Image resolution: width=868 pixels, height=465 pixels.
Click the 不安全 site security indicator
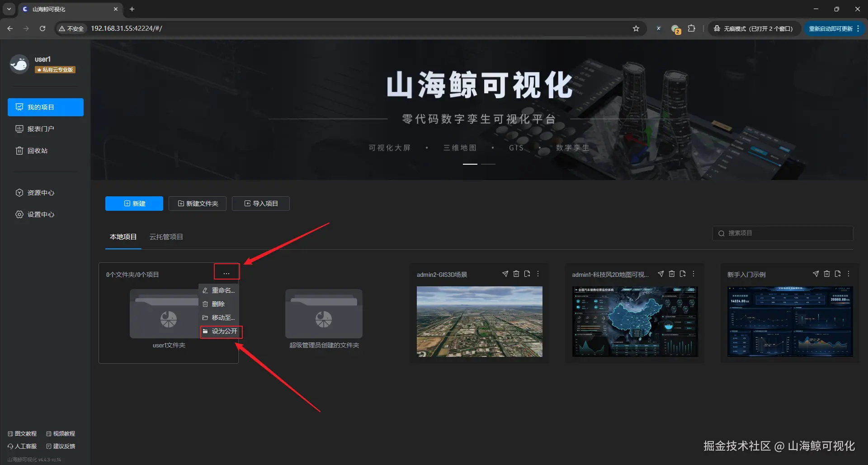point(71,28)
